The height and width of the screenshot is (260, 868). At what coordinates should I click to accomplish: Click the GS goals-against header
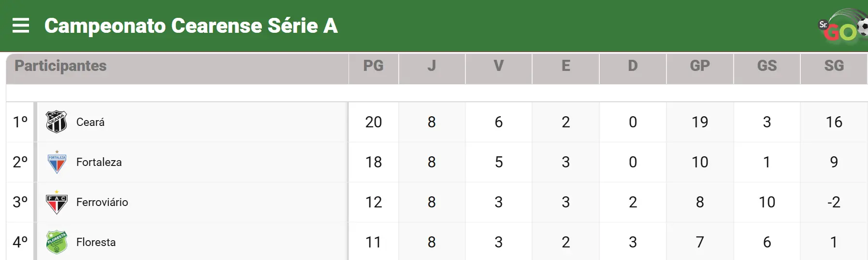[x=767, y=66]
